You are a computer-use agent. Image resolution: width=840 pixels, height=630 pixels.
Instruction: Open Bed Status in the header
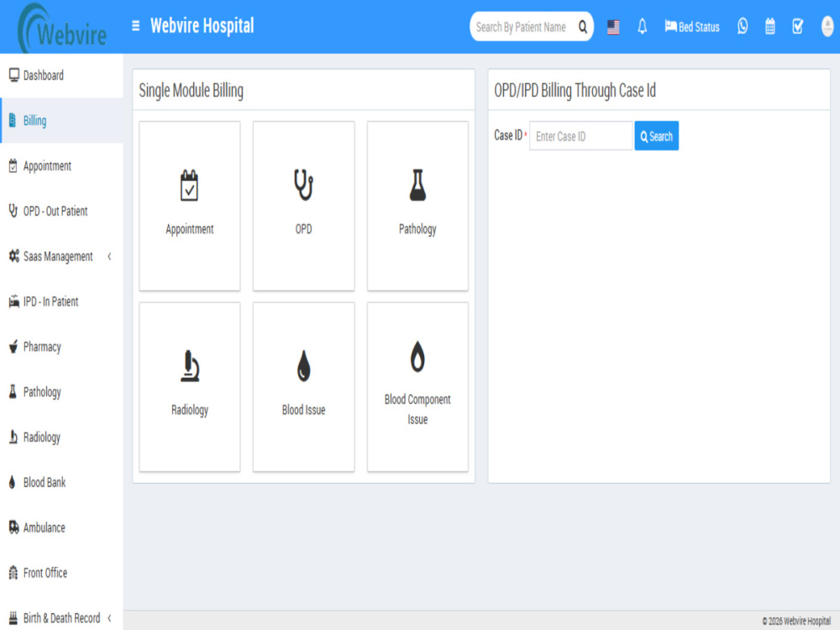[691, 27]
